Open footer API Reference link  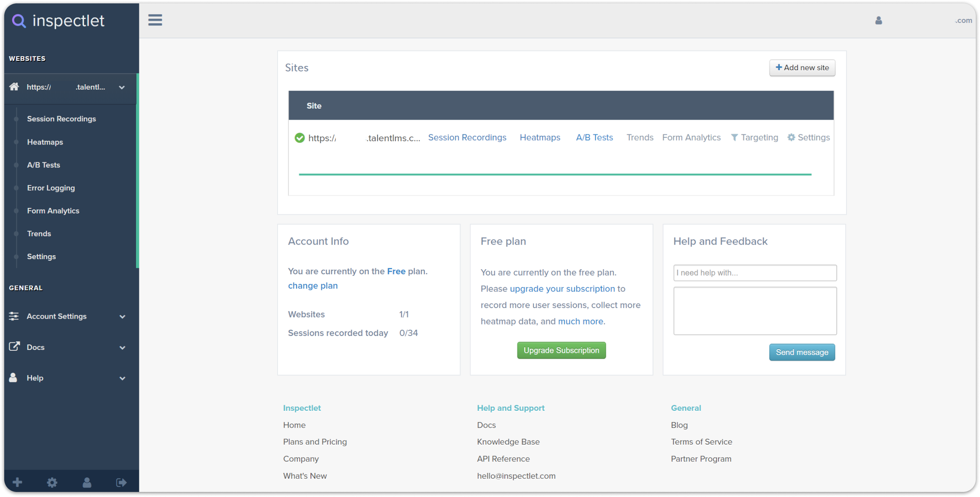tap(503, 459)
